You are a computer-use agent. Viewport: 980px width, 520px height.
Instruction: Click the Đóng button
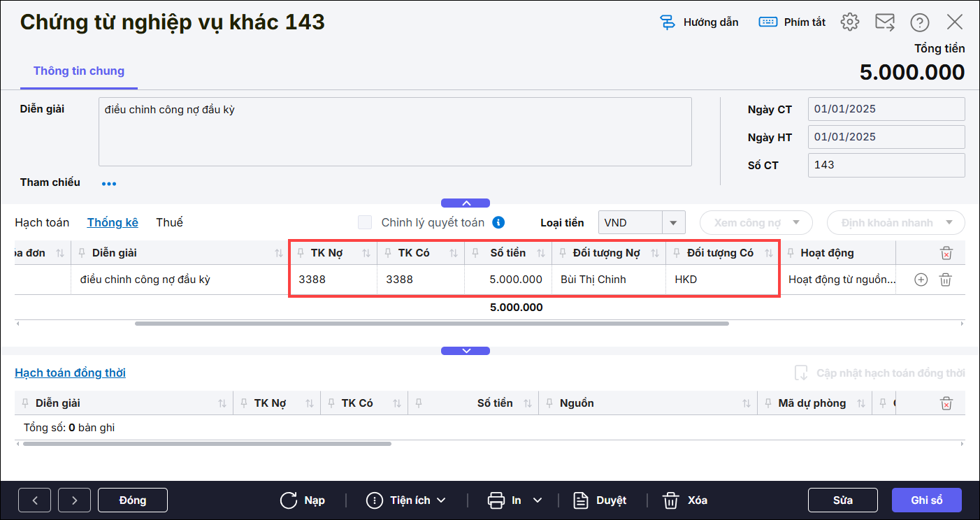pyautogui.click(x=133, y=500)
